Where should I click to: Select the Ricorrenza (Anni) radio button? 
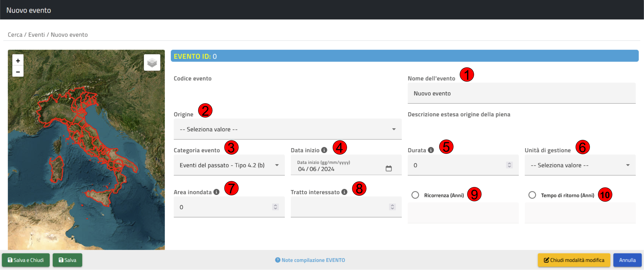415,195
